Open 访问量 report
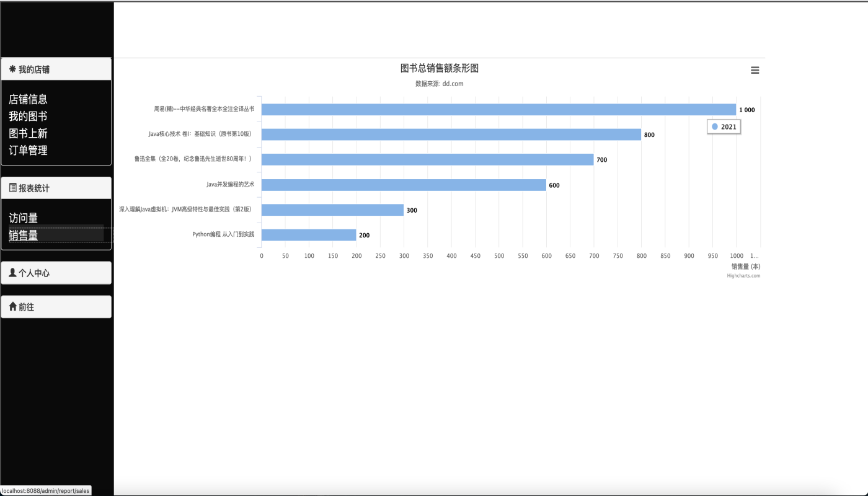This screenshot has width=868, height=496. [24, 218]
